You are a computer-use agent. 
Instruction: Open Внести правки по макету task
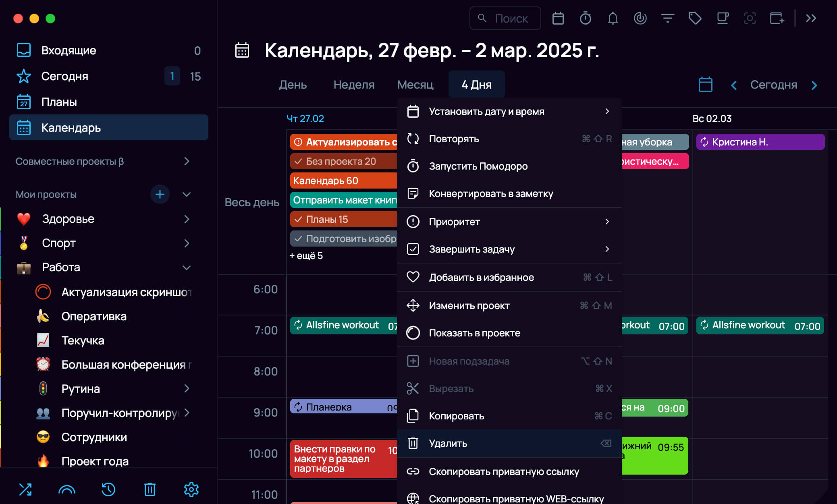pyautogui.click(x=343, y=458)
